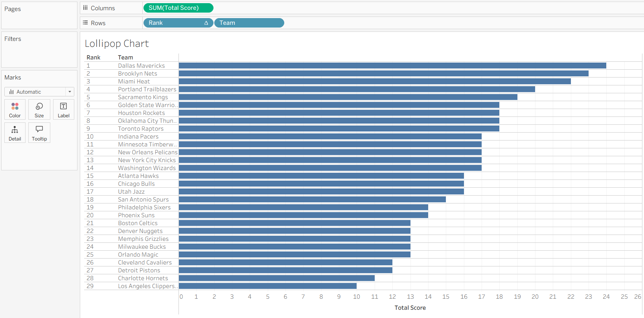
Task: Select the Sacramento Kings bar
Action: coord(348,97)
